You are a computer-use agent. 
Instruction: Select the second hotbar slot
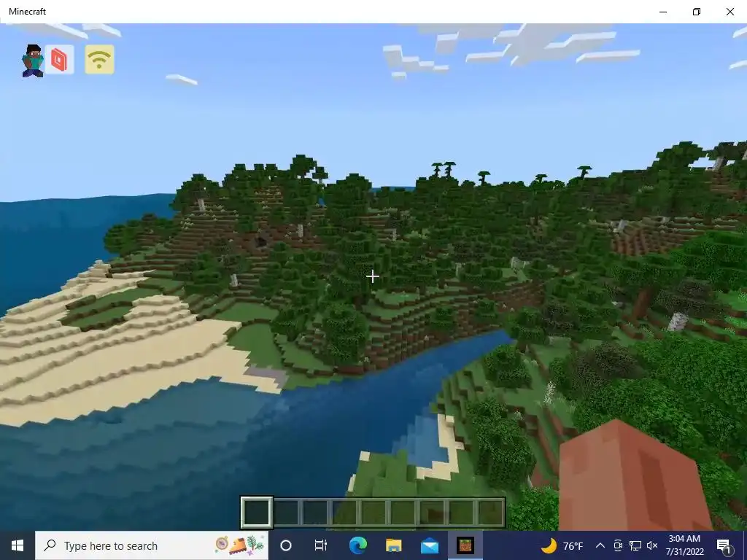pyautogui.click(x=286, y=513)
